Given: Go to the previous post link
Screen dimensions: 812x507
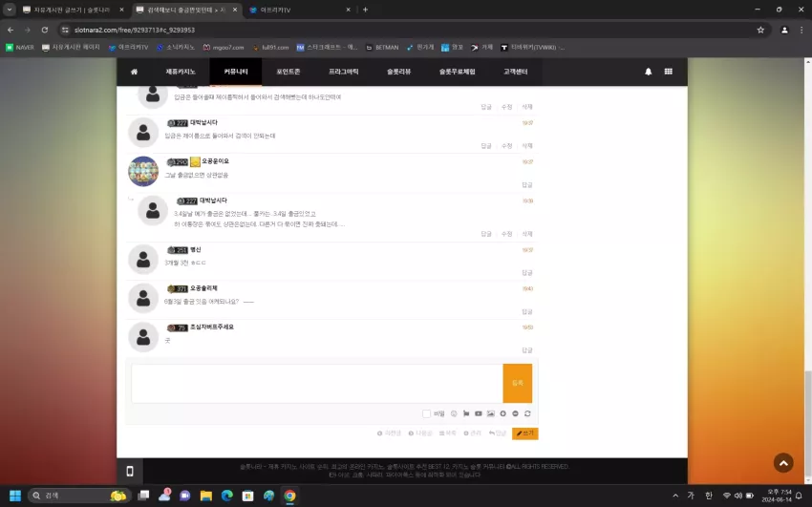Looking at the screenshot, I should pyautogui.click(x=389, y=433).
